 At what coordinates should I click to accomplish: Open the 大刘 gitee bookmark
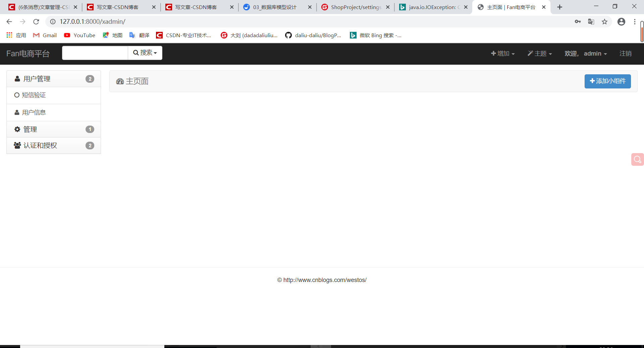pyautogui.click(x=249, y=35)
